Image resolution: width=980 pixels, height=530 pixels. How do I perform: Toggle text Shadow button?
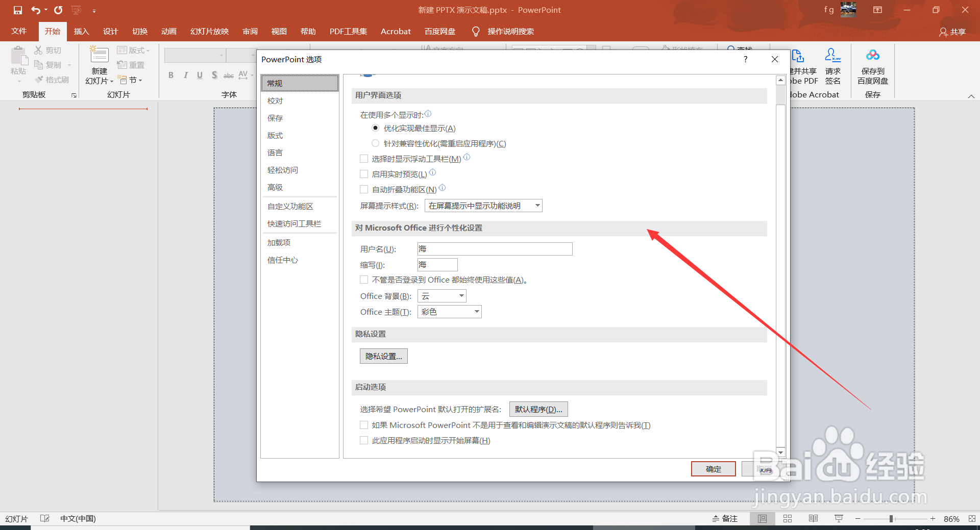pos(214,75)
